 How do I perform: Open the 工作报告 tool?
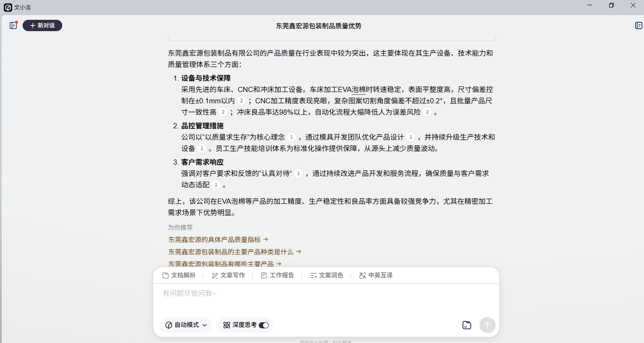click(277, 276)
